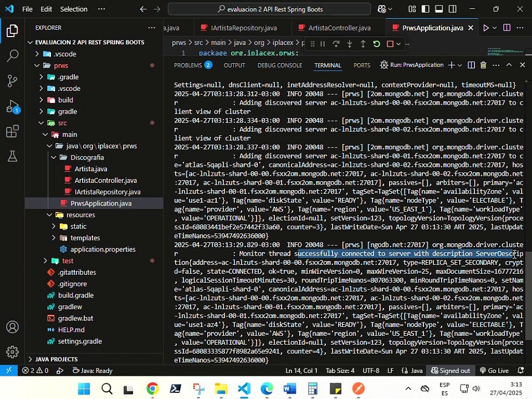Open the Edit menu
532x399 pixels.
(x=46, y=9)
